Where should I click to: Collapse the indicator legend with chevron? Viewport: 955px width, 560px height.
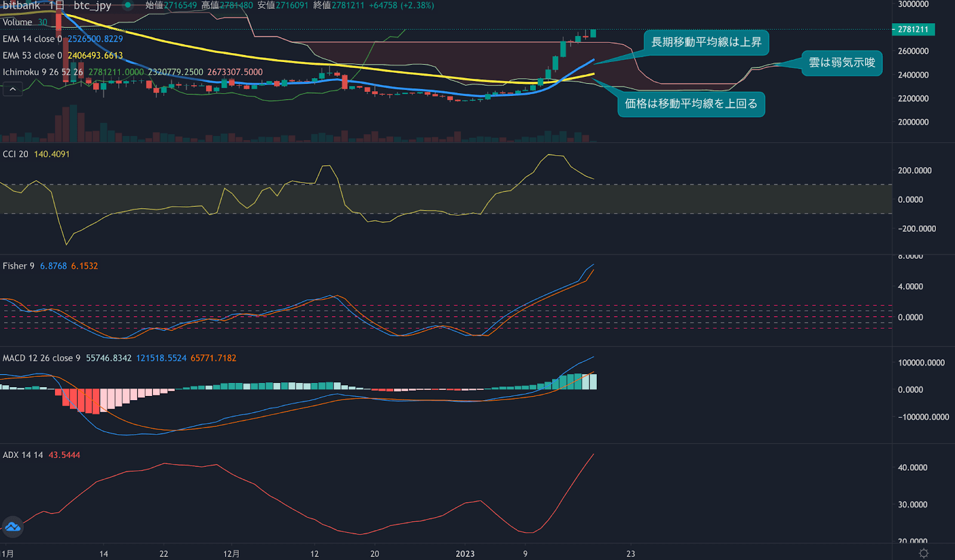tap(13, 89)
